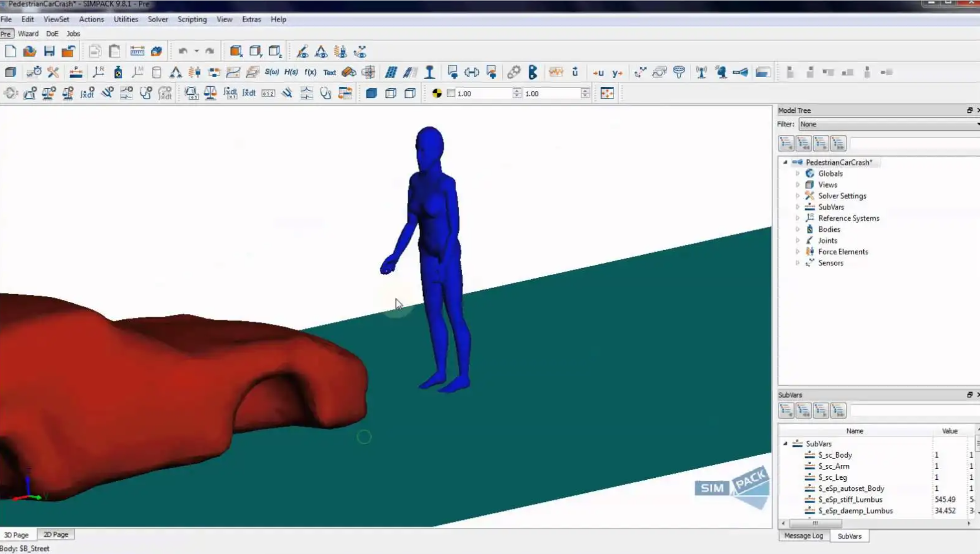980x554 pixels.
Task: Open the Filter None dropdown
Action: point(889,124)
